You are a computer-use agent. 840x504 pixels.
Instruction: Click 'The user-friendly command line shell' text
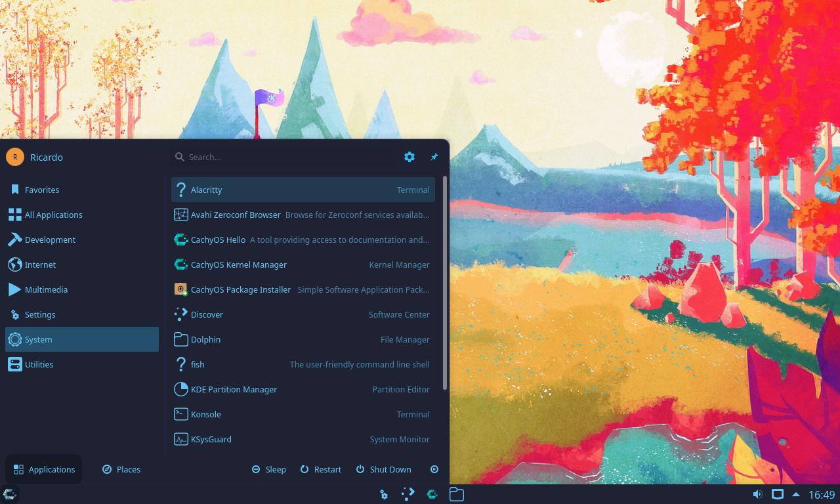[x=360, y=364]
